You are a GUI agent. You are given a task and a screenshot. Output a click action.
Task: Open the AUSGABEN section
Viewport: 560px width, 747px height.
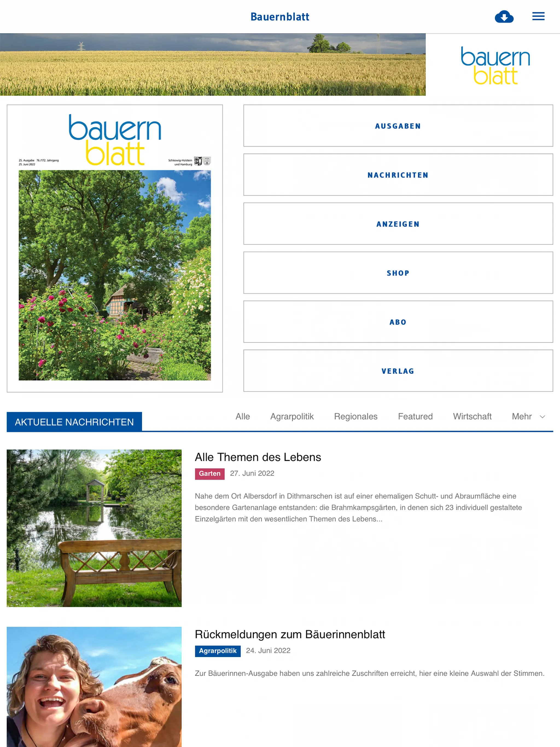[398, 125]
